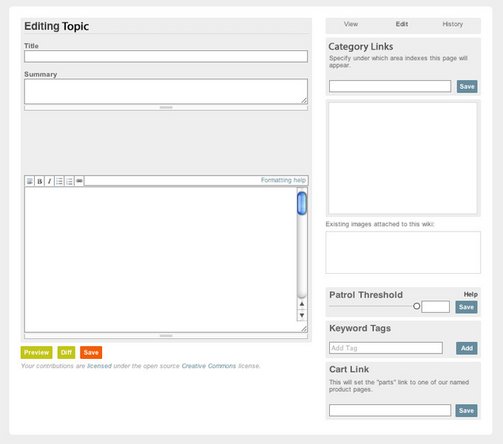This screenshot has width=503, height=444.
Task: Click the editor bottom grip handle
Action: pos(166,336)
